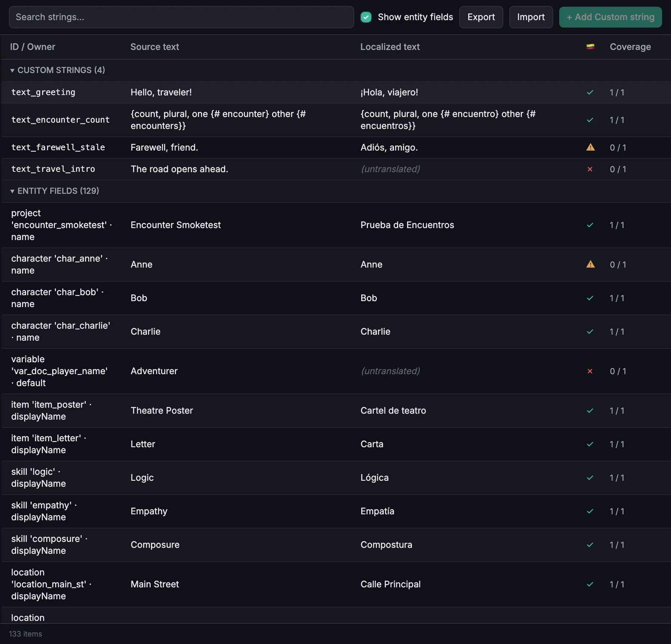Click localized text 'Cartel de teatro'

tap(393, 411)
